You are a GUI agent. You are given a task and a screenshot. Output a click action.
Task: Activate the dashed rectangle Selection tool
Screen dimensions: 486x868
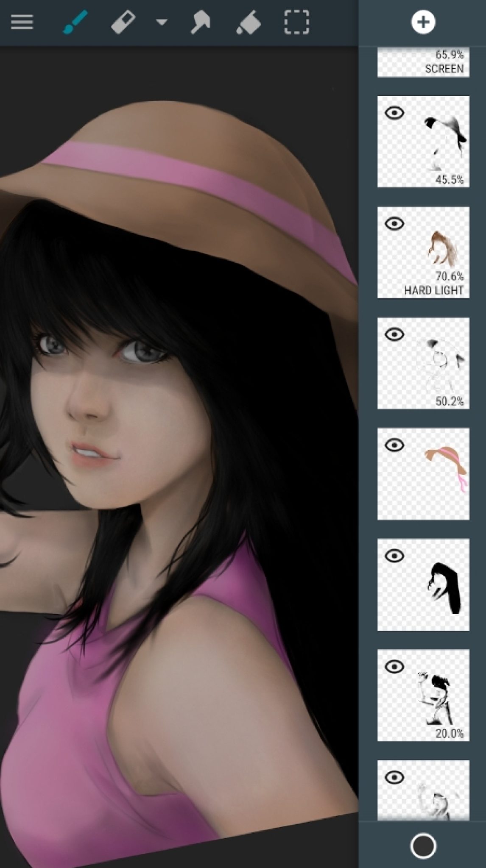[x=296, y=22]
